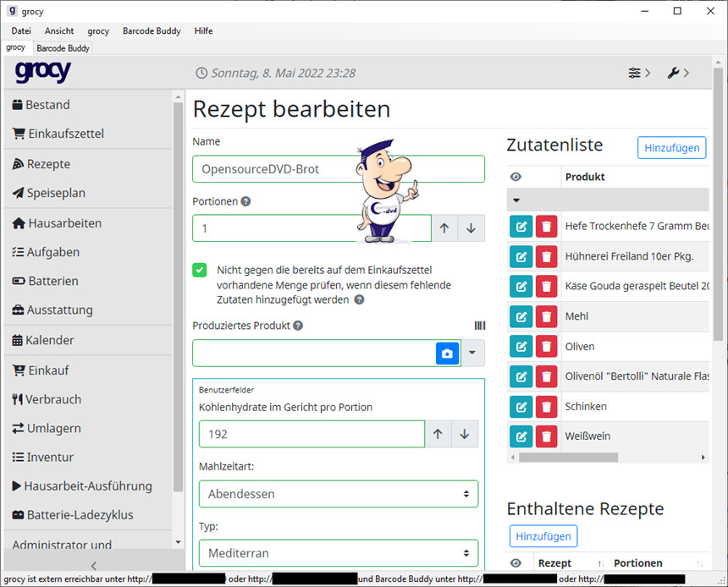This screenshot has height=587, width=728.
Task: Open Rezepte in the sidebar
Action: (x=48, y=164)
